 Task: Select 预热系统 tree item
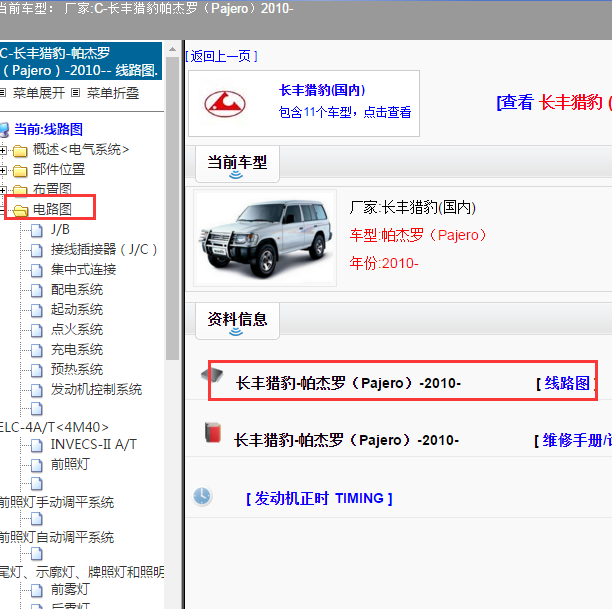(77, 369)
